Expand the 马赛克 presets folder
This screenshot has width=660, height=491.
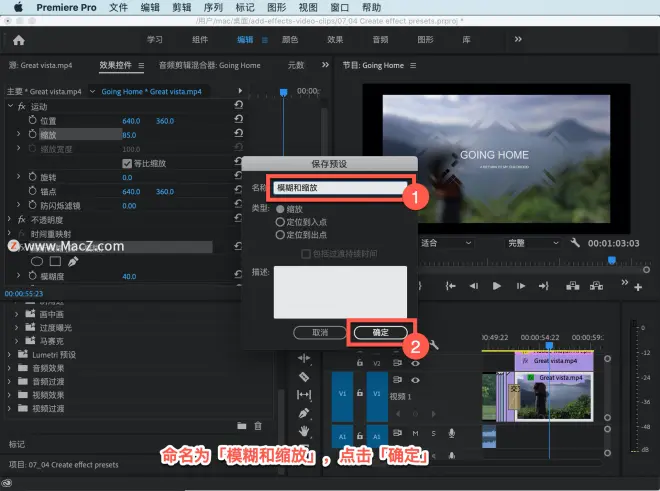(16, 341)
